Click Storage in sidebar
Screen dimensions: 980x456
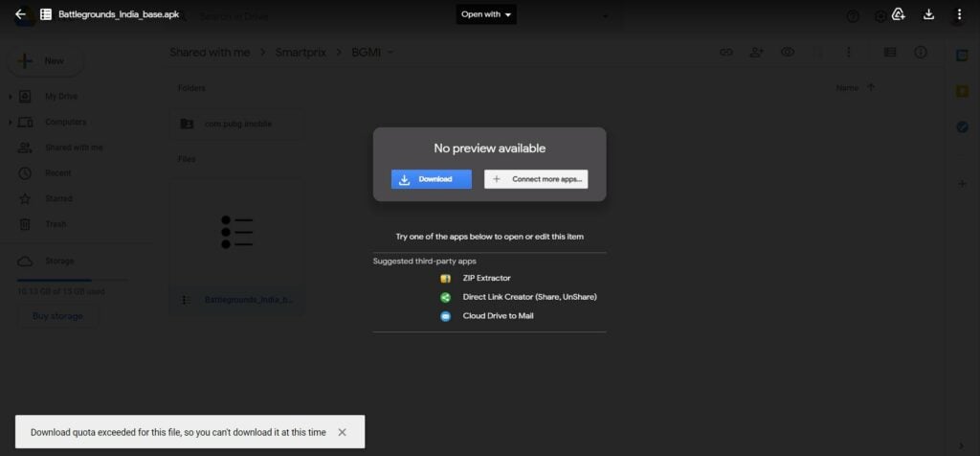point(59,261)
